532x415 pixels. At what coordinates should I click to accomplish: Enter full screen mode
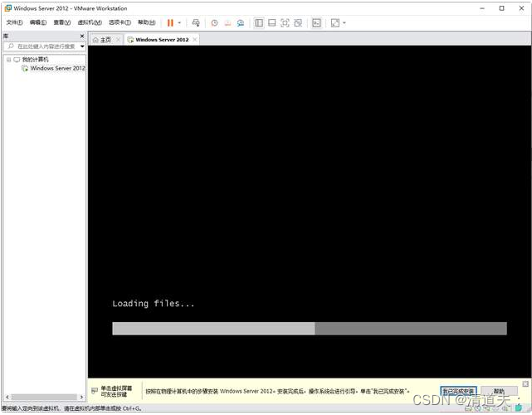[285, 22]
